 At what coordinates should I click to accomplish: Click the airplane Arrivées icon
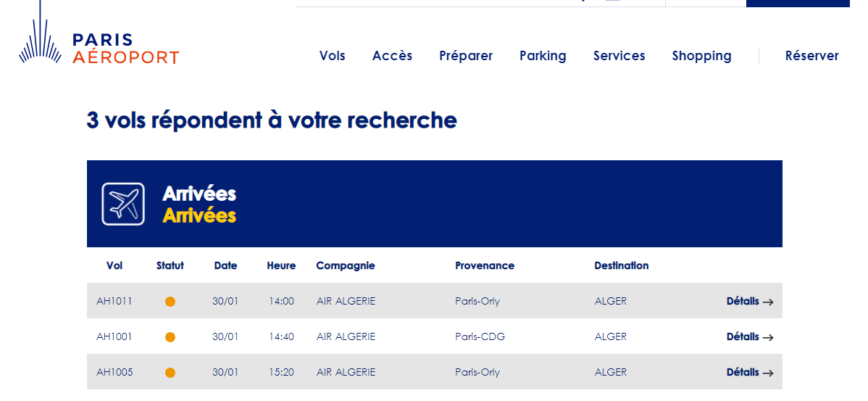click(x=123, y=204)
